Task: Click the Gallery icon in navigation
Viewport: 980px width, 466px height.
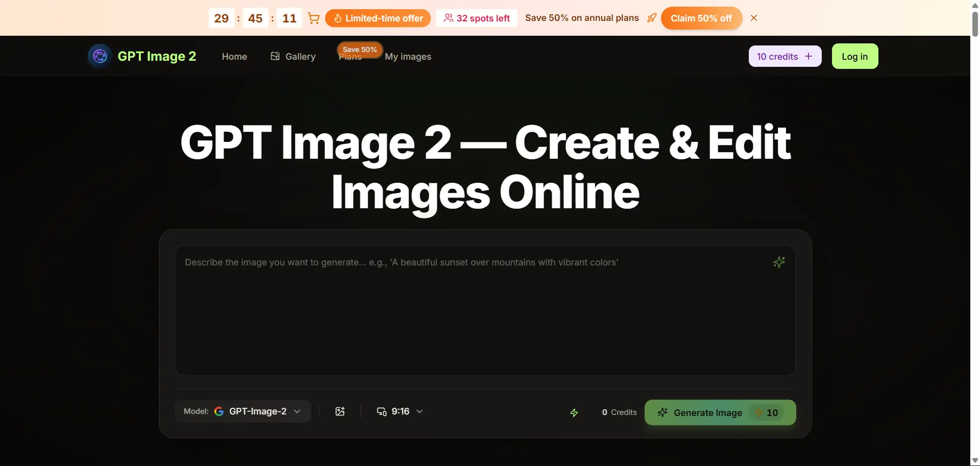Action: [x=275, y=56]
